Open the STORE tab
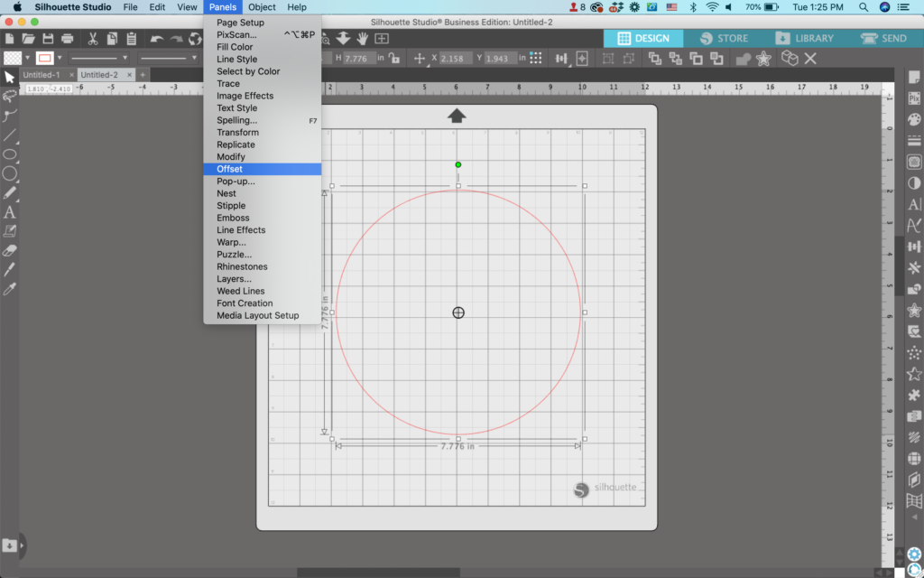 tap(725, 38)
